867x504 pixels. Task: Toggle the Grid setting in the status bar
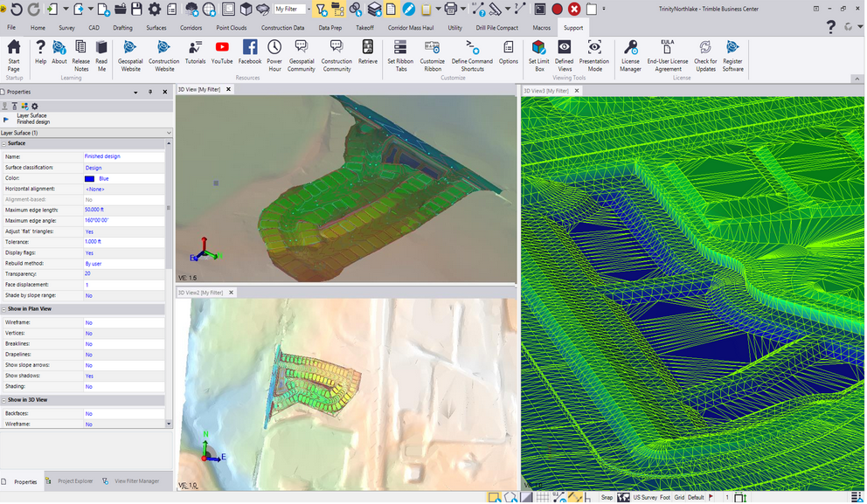pyautogui.click(x=679, y=497)
